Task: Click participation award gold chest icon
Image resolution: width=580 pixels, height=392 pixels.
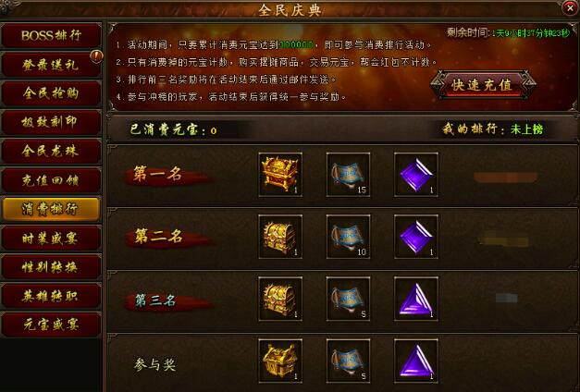Action: [280, 361]
